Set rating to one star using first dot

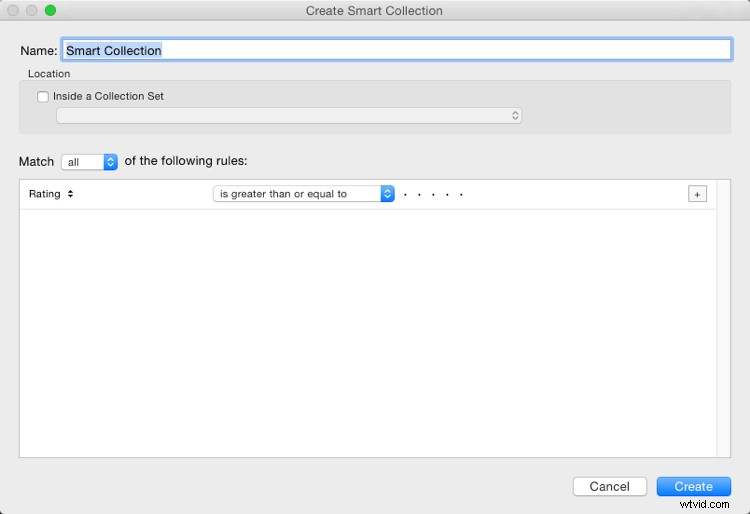(x=405, y=195)
